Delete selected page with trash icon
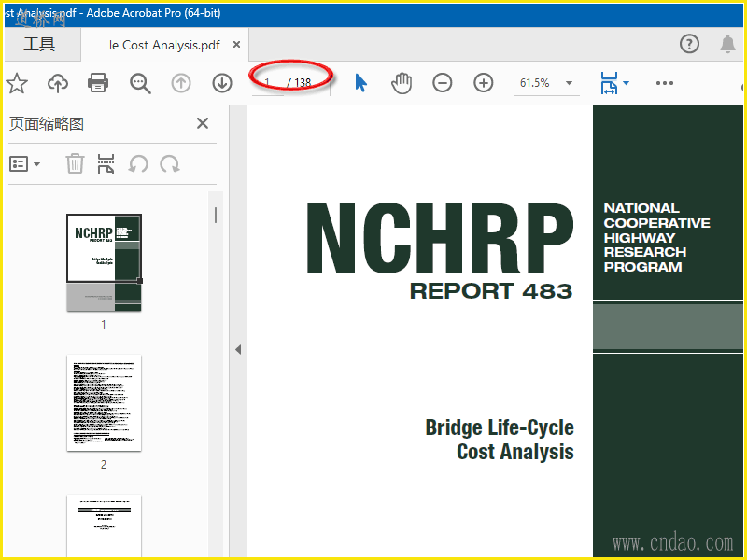The image size is (747, 560). click(75, 164)
